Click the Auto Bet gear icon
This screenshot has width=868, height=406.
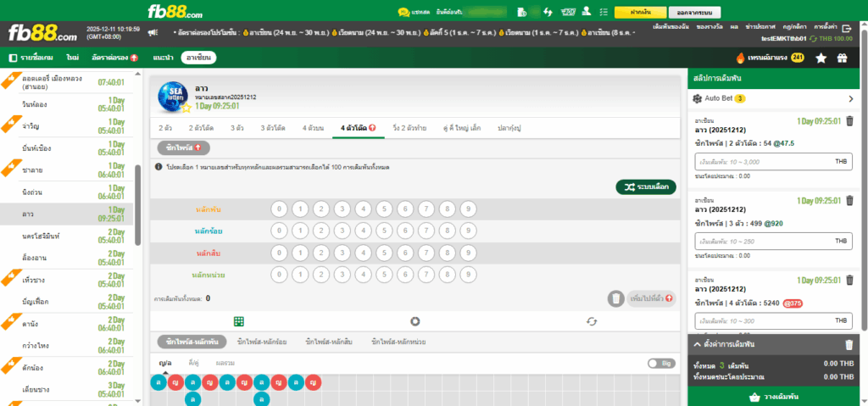pyautogui.click(x=698, y=98)
